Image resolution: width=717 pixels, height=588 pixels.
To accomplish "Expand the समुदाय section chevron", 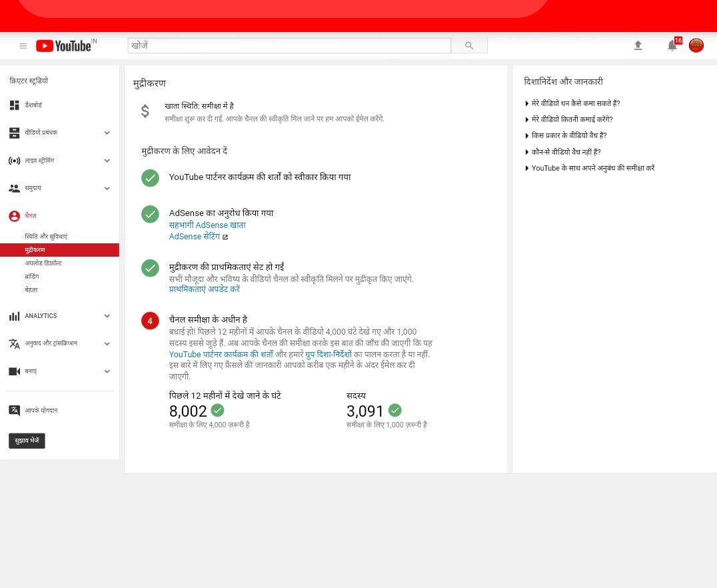I will (x=107, y=188).
